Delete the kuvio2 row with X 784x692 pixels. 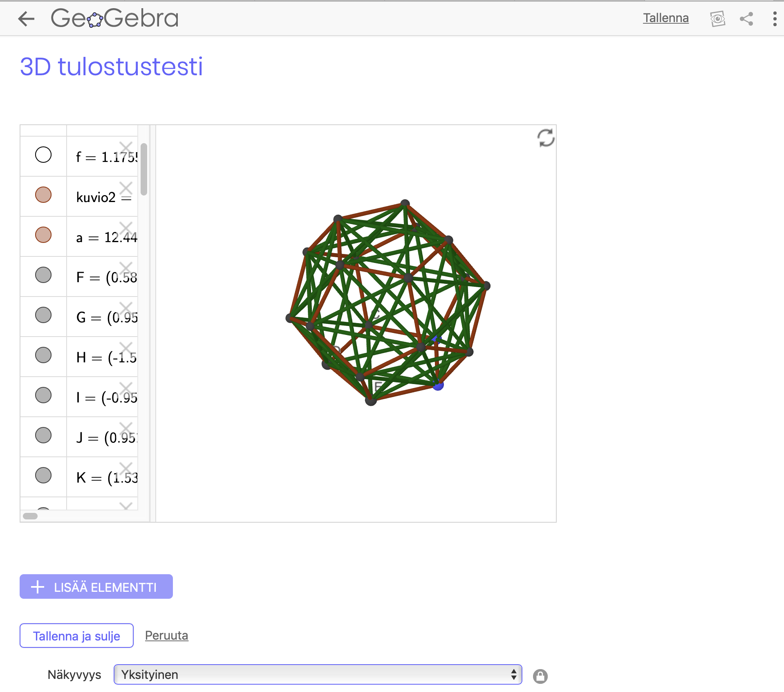[126, 188]
